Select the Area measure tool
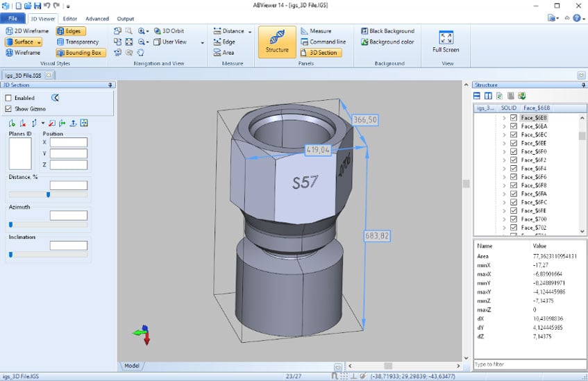Viewport: 588px width, 381px height. (224, 53)
